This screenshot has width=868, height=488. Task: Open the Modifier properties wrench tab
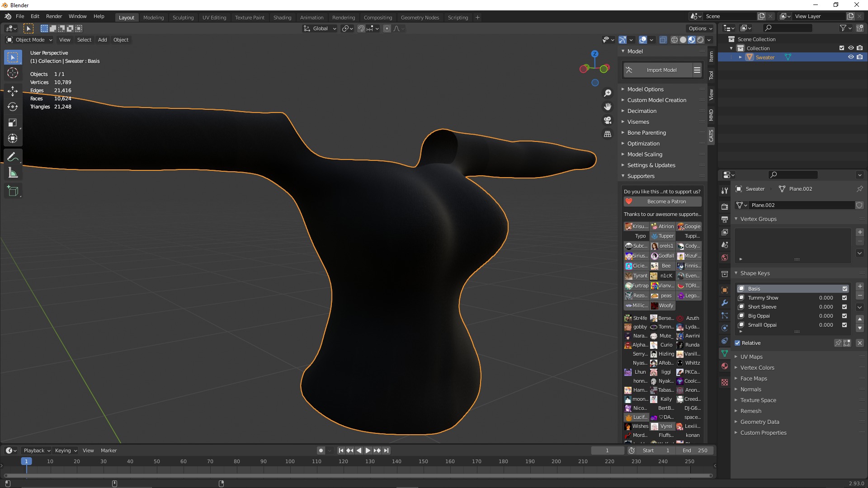725,303
